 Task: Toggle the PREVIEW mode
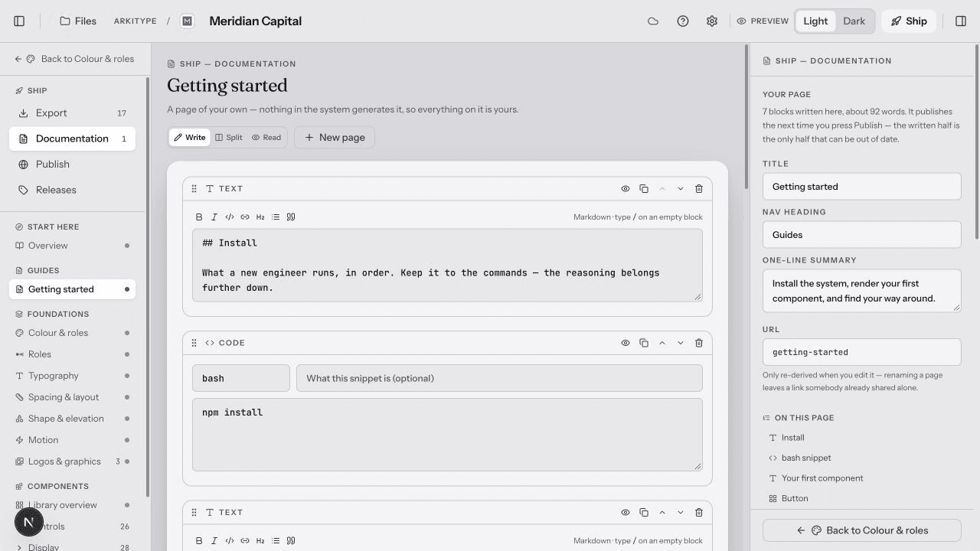(763, 21)
